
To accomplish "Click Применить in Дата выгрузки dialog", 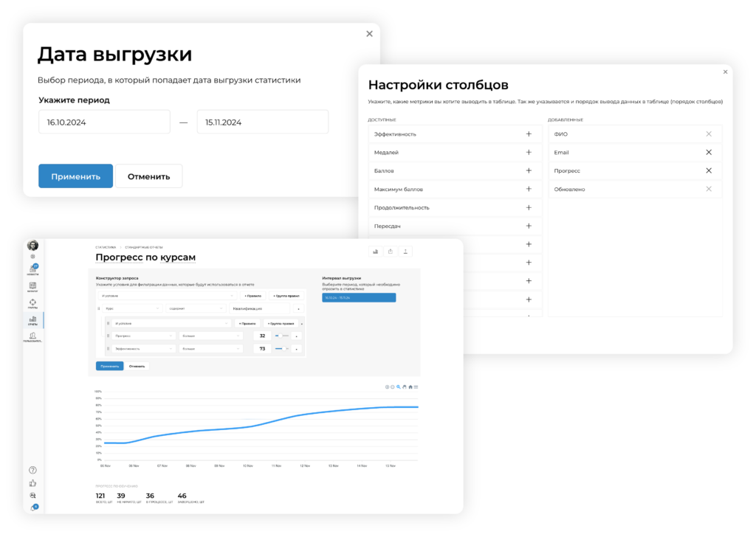I will (76, 176).
